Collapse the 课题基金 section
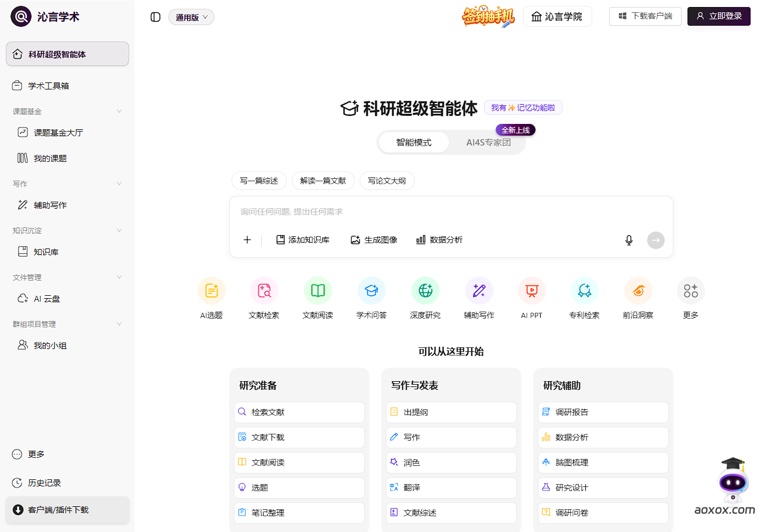 (x=119, y=111)
